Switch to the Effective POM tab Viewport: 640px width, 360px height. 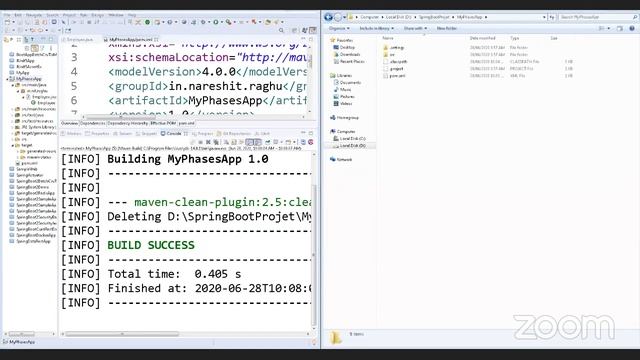click(163, 123)
